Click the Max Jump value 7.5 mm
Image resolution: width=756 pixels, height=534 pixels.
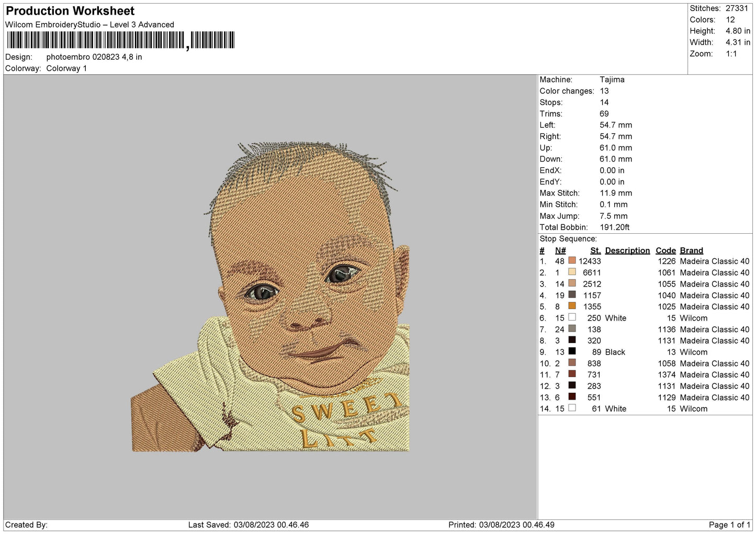[614, 216]
